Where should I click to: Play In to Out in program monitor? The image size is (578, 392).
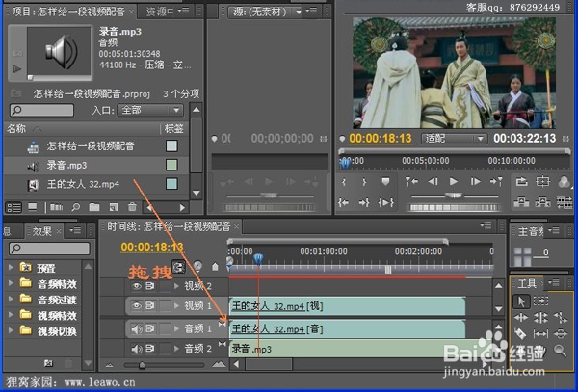(385, 202)
